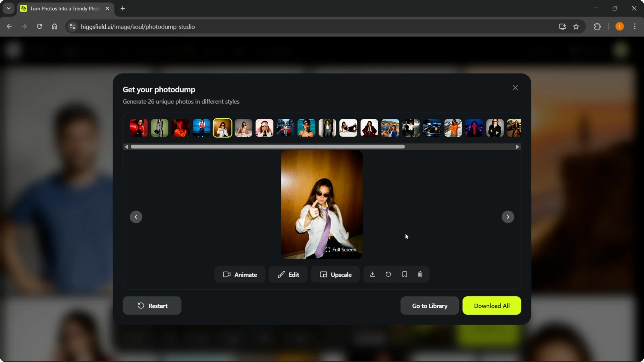Select the Animate option for the photo
The height and width of the screenshot is (362, 644).
pyautogui.click(x=239, y=274)
